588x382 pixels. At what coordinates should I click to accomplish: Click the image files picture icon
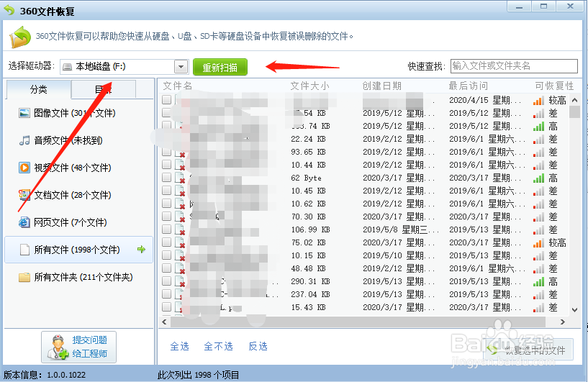24,113
